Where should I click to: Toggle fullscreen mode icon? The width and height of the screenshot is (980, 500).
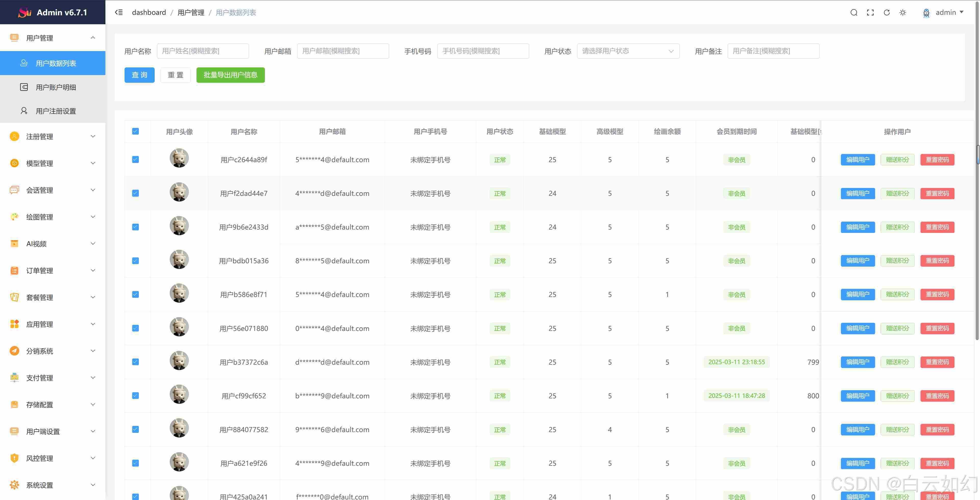870,13
